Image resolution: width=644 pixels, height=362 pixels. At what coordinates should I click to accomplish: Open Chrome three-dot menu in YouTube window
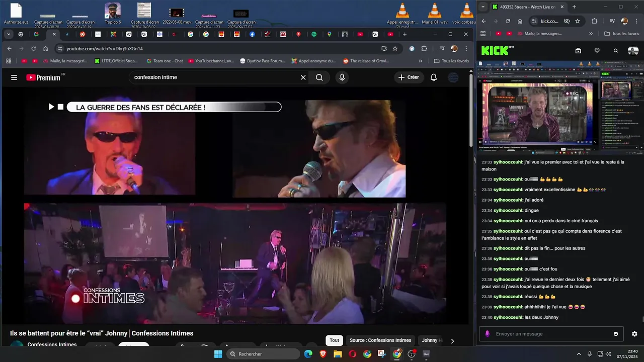point(466,49)
